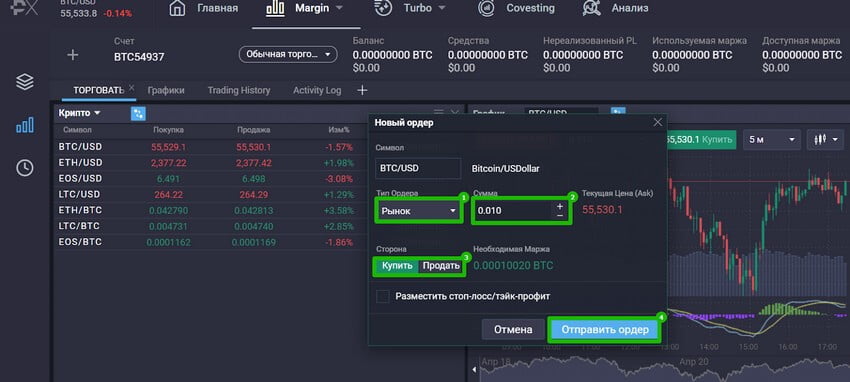
Task: Open the 5 м timeframe dropdown
Action: (x=772, y=140)
